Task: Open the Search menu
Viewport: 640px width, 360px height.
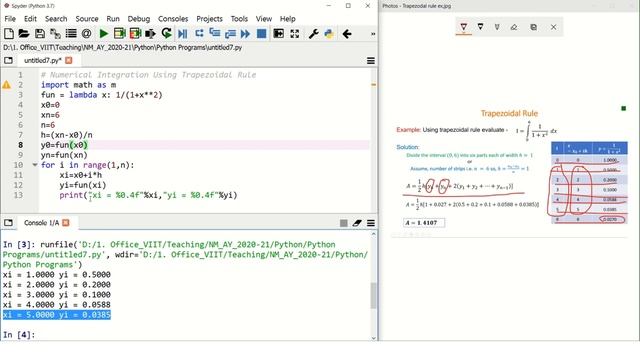Action: (x=56, y=19)
